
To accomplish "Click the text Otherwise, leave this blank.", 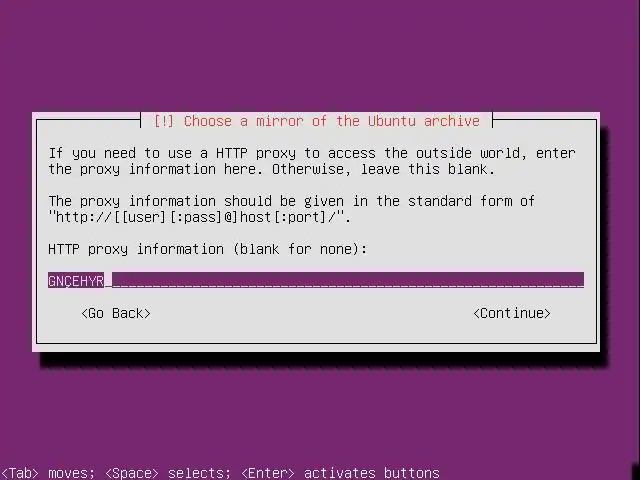I will click(384, 169).
